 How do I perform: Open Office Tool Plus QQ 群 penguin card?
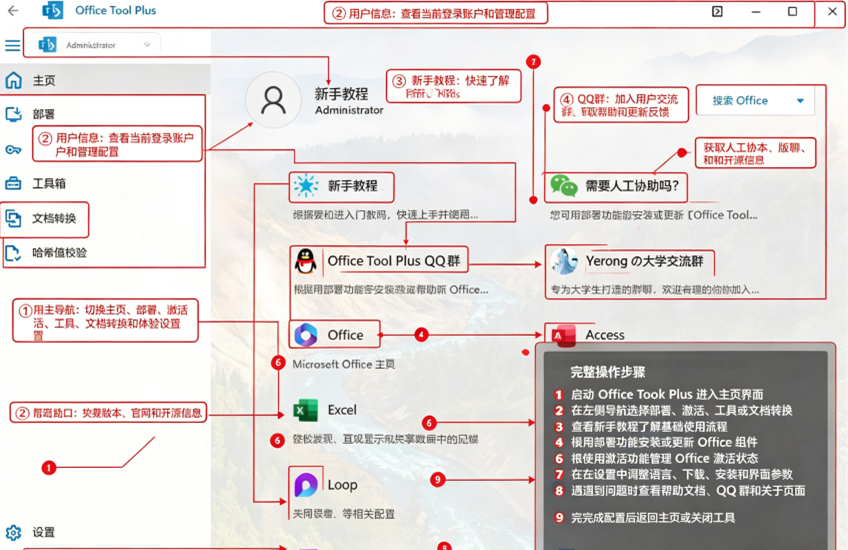379,261
